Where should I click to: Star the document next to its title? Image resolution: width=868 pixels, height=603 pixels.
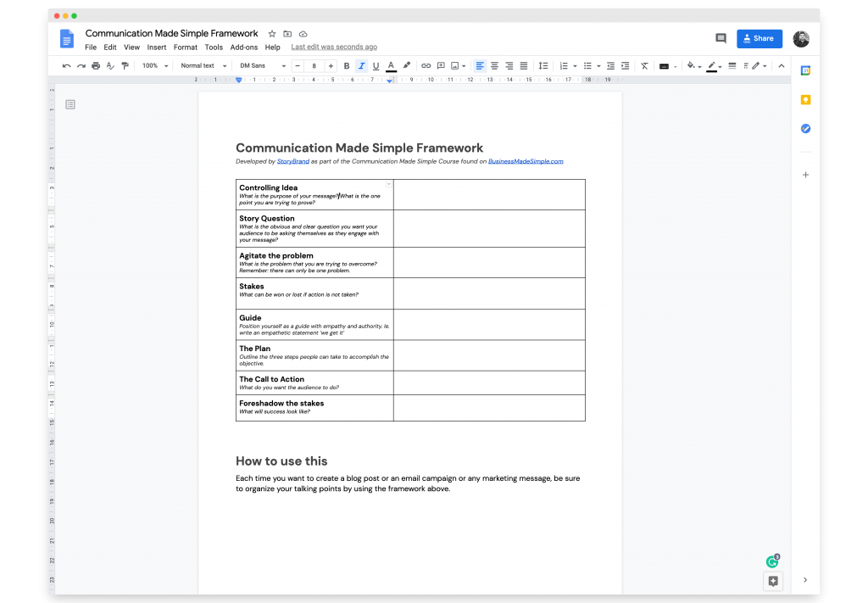coord(272,34)
